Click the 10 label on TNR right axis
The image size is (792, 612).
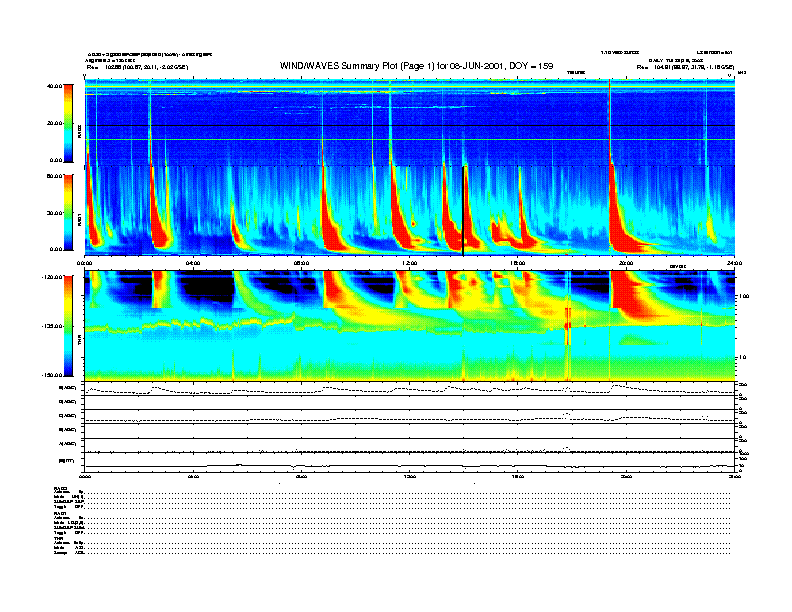pyautogui.click(x=742, y=358)
